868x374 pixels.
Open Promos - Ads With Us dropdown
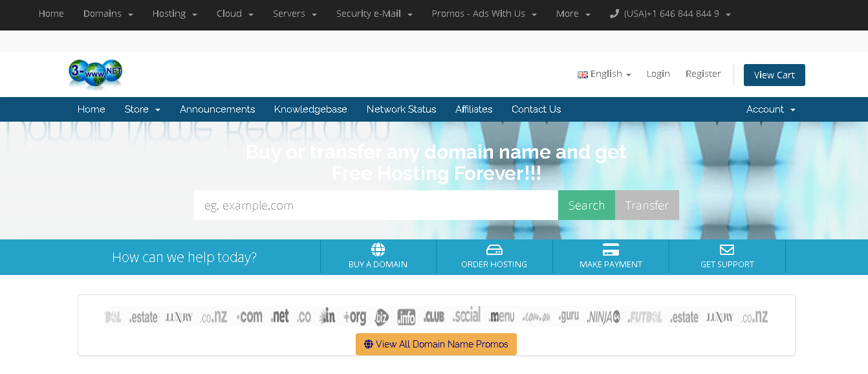[484, 14]
